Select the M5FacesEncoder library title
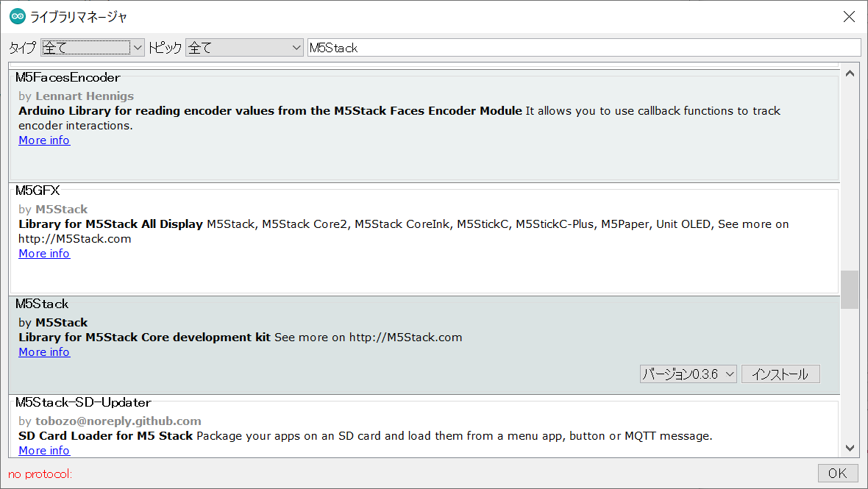The image size is (868, 489). [x=68, y=77]
